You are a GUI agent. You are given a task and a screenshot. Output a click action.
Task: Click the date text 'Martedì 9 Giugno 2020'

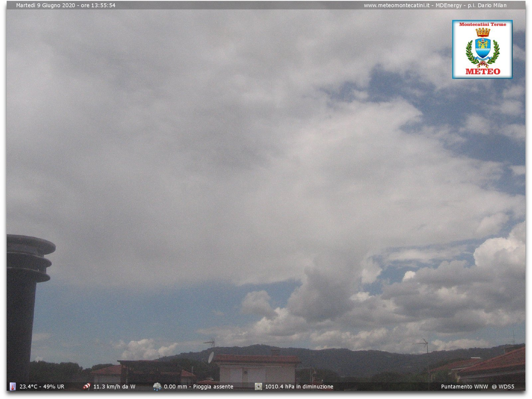pos(46,5)
